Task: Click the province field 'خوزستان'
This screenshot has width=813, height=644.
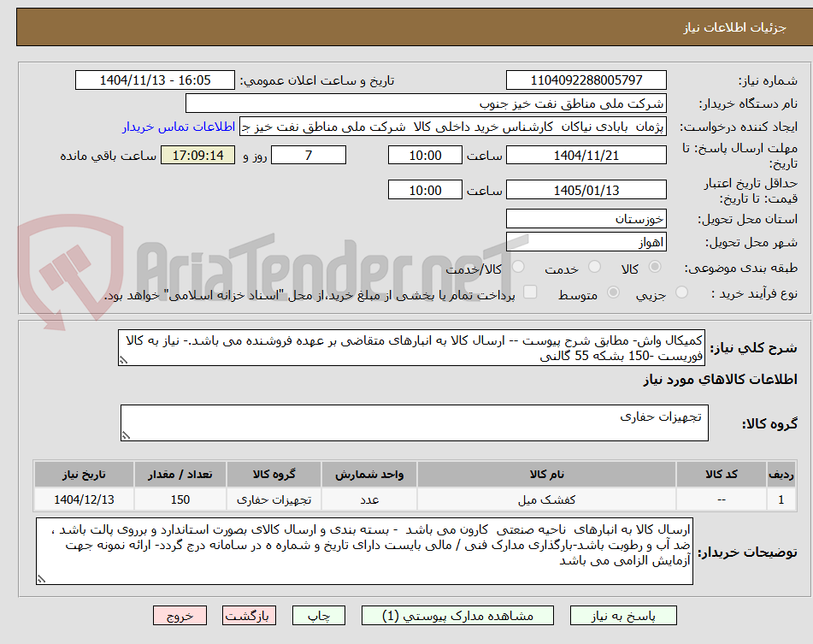Action: pos(586,219)
